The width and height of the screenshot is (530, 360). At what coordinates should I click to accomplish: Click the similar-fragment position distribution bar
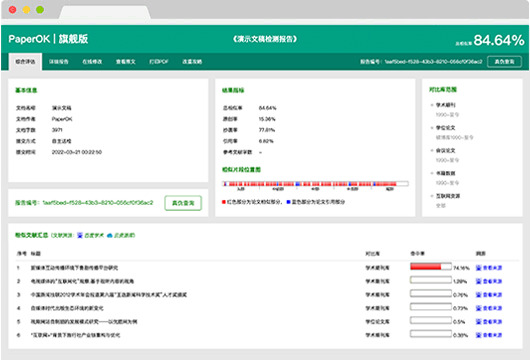[x=315, y=184]
